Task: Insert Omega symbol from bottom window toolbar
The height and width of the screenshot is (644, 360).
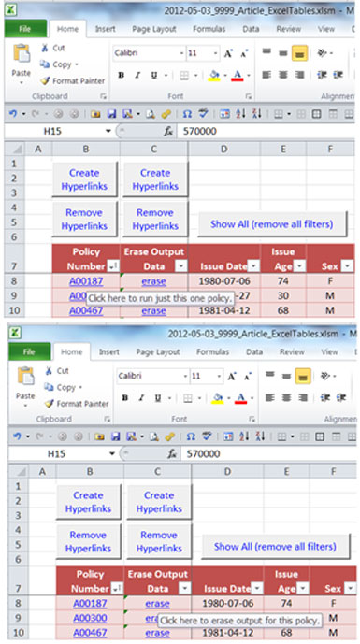Action: [191, 436]
